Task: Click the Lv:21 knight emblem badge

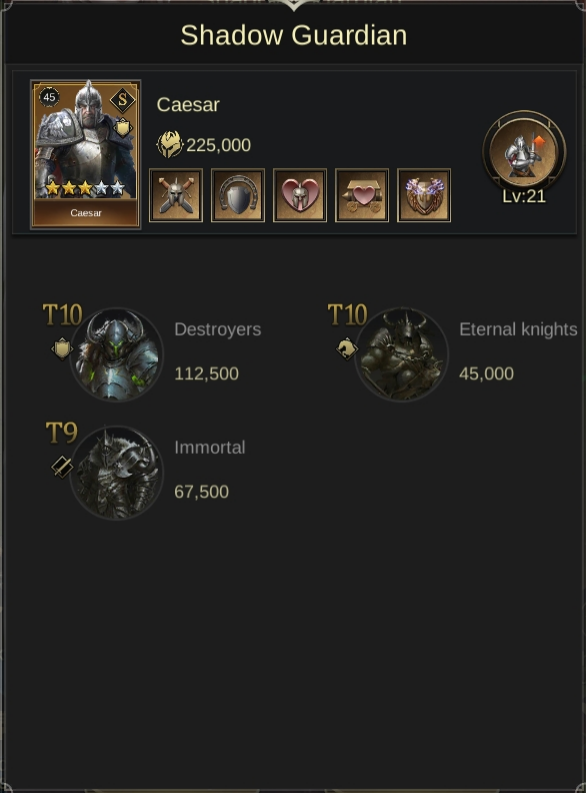Action: click(x=524, y=152)
